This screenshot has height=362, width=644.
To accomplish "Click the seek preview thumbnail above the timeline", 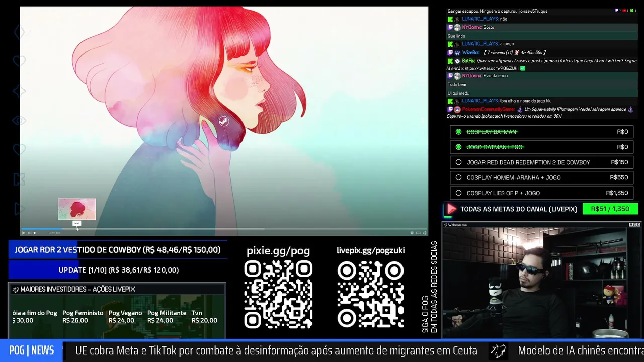I will click(x=77, y=209).
